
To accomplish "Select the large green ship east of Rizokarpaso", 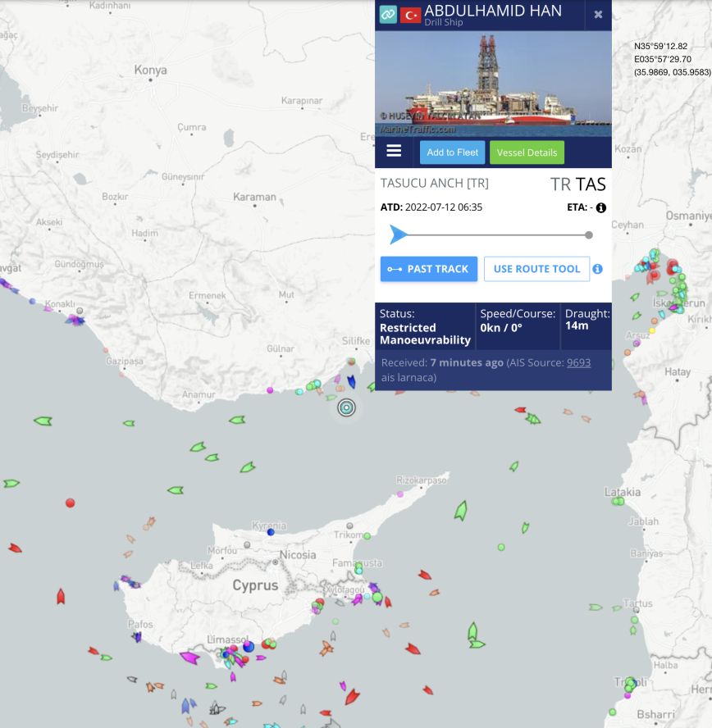I will pyautogui.click(x=461, y=512).
